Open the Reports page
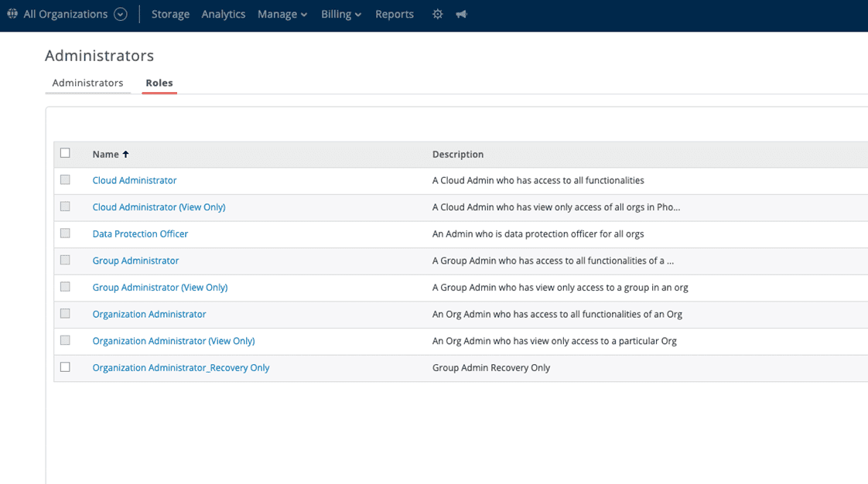 [394, 14]
